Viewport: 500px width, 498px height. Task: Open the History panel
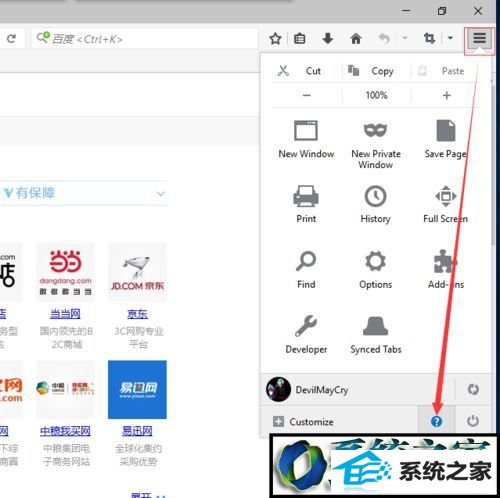coord(376,204)
